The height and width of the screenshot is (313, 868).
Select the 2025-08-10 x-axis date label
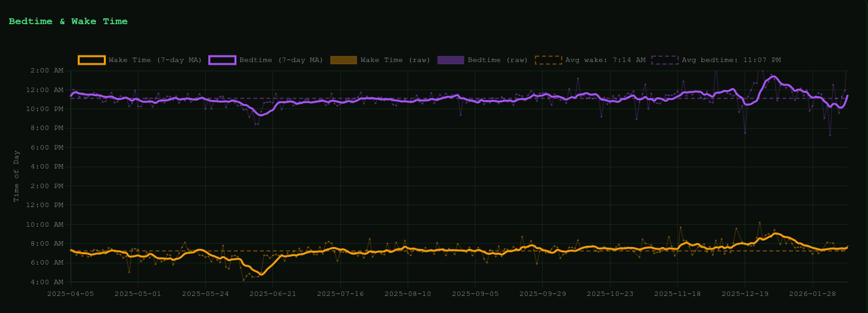[407, 294]
